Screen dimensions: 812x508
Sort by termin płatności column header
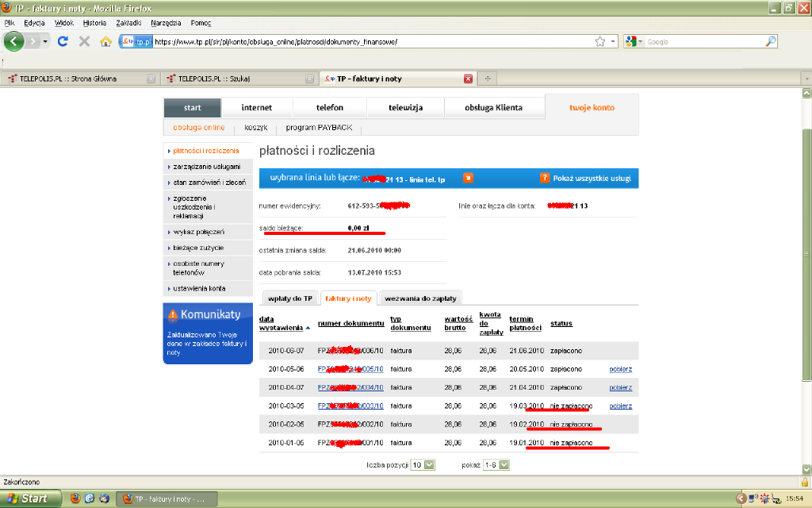[x=525, y=324]
